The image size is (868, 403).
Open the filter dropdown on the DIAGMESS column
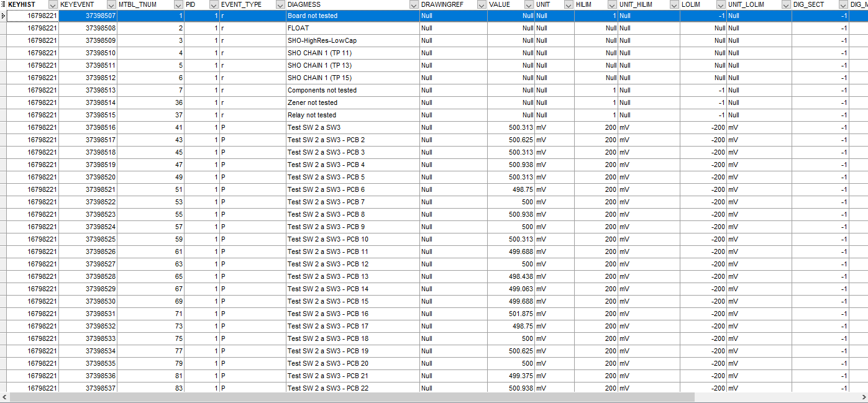(414, 5)
